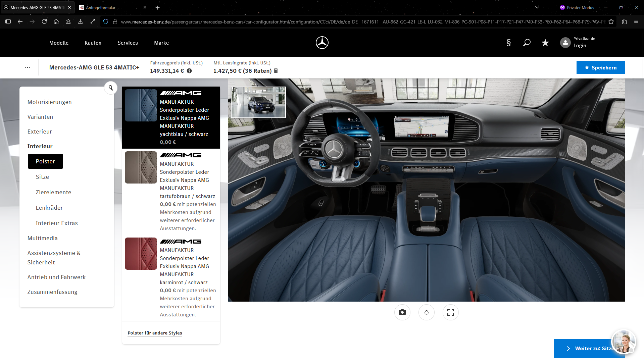Click the Mercedes-Benz star logo
Image resolution: width=644 pixels, height=362 pixels.
322,43
